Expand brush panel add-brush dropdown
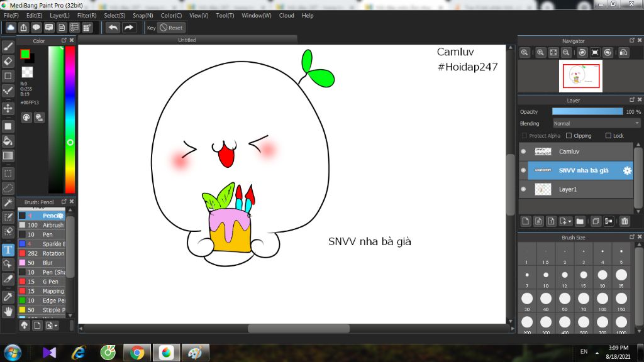The image size is (644, 362). (x=52, y=326)
